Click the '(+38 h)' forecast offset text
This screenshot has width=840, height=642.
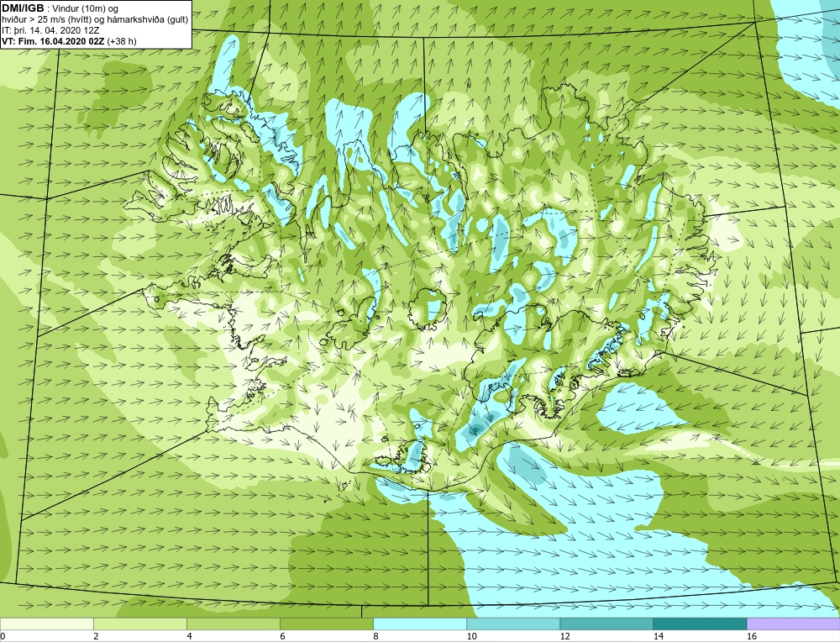pos(122,41)
